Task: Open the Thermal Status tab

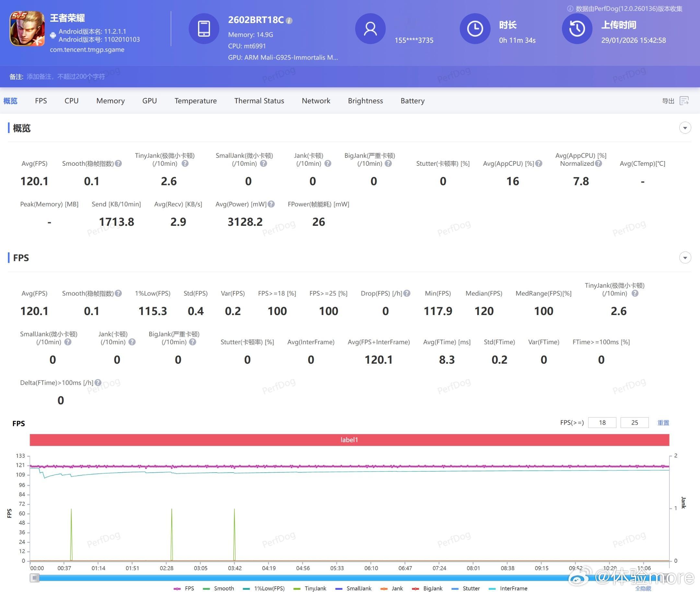Action: point(259,101)
